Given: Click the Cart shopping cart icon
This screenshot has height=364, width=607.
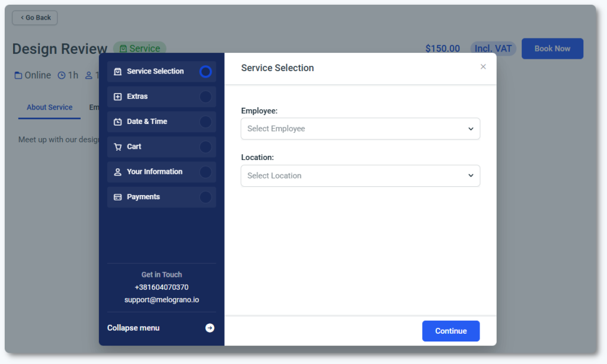Looking at the screenshot, I should 117,147.
